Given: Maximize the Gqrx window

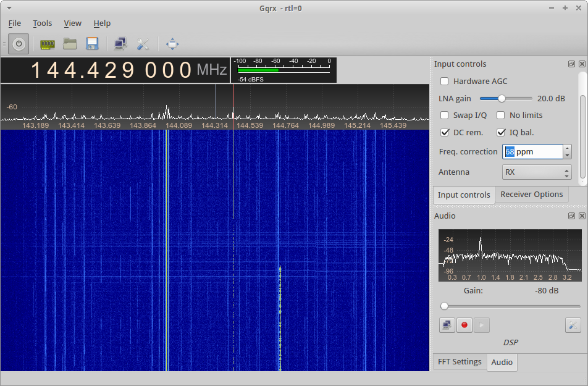Looking at the screenshot, I should [x=565, y=8].
